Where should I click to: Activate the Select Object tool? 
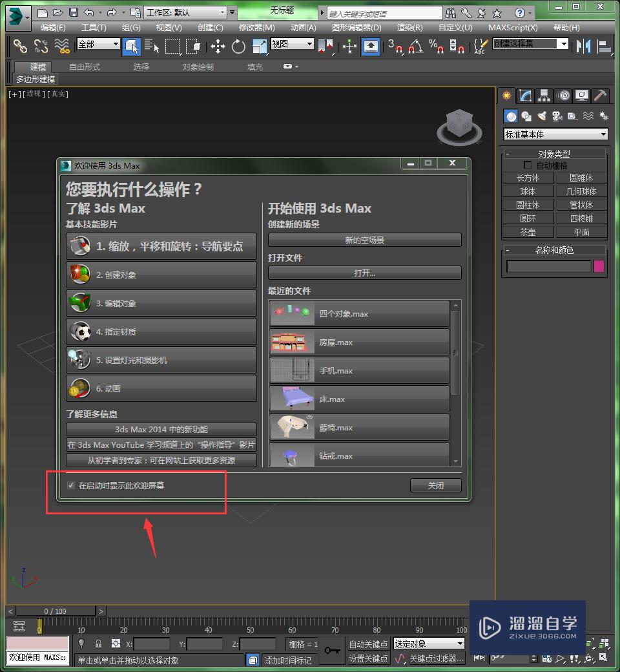click(x=132, y=47)
